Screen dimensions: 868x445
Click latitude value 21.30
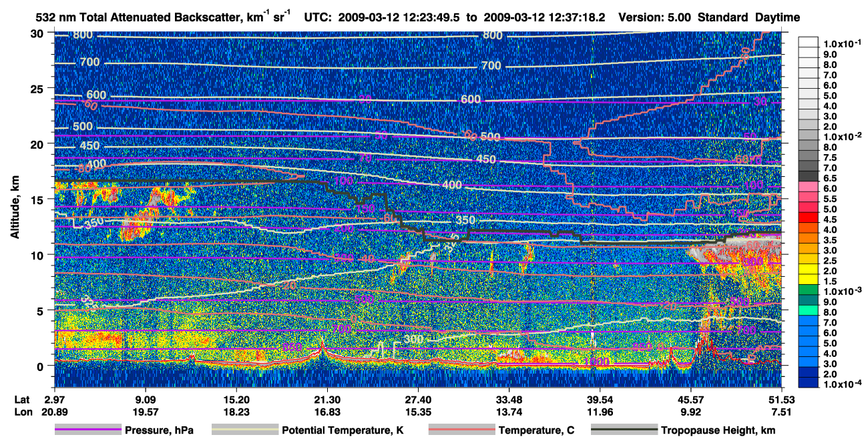pyautogui.click(x=327, y=398)
